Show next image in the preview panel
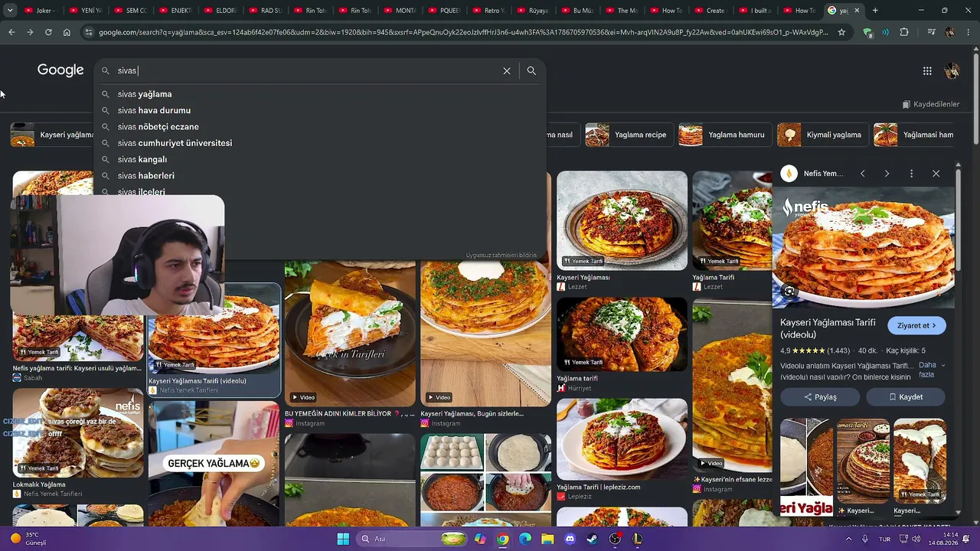Screen dimensions: 980x551 pos(887,174)
